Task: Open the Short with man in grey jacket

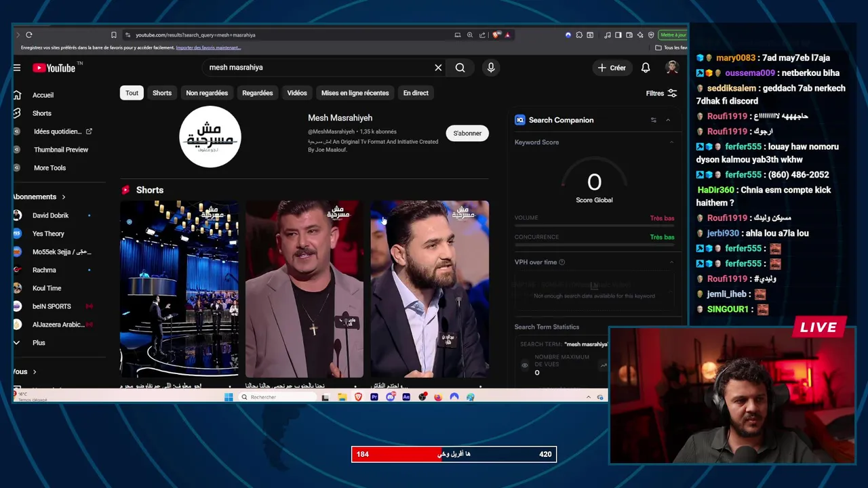Action: pyautogui.click(x=304, y=289)
